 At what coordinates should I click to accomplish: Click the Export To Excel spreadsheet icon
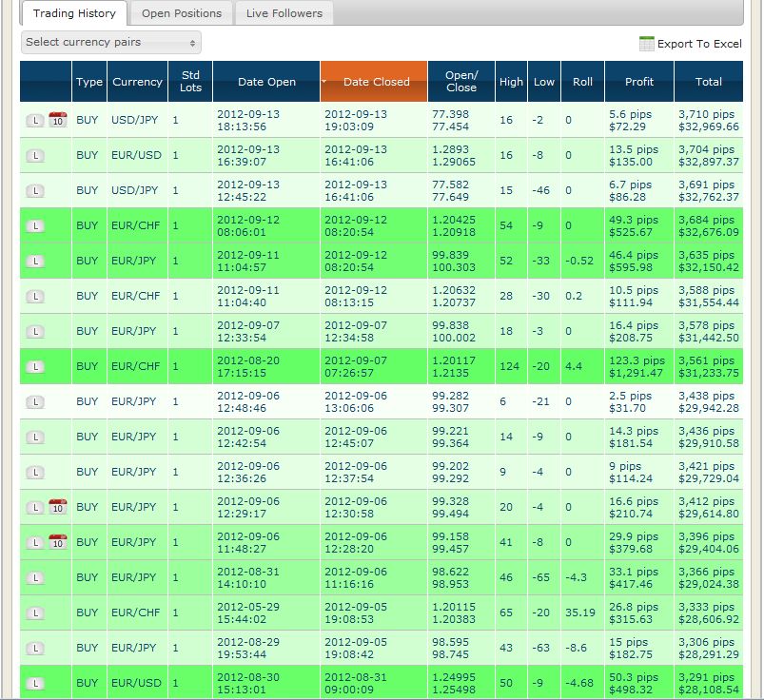(x=646, y=44)
